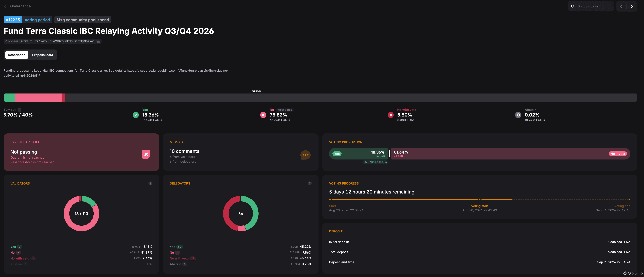The height and width of the screenshot is (277, 644).
Task: Select the Description tab
Action: point(17,55)
